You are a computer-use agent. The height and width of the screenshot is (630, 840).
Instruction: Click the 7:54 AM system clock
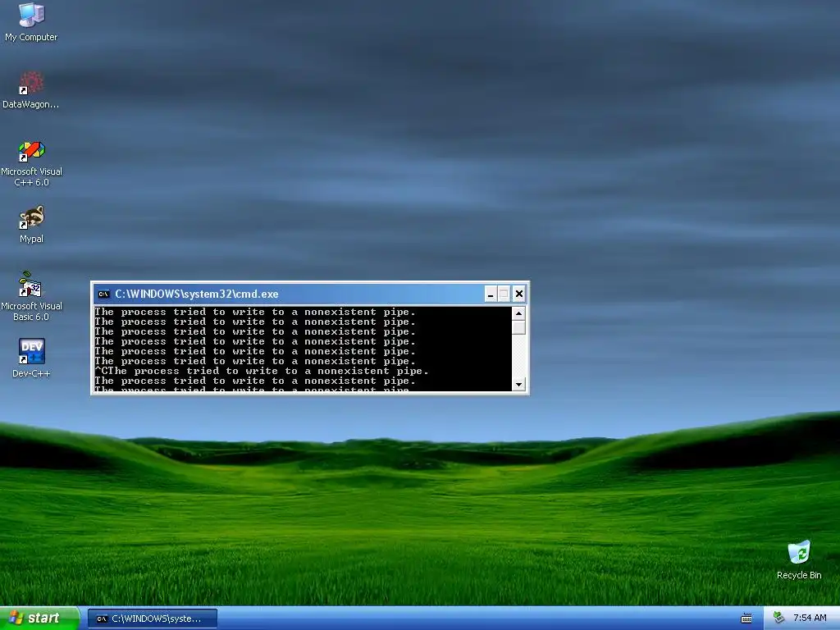coord(810,619)
